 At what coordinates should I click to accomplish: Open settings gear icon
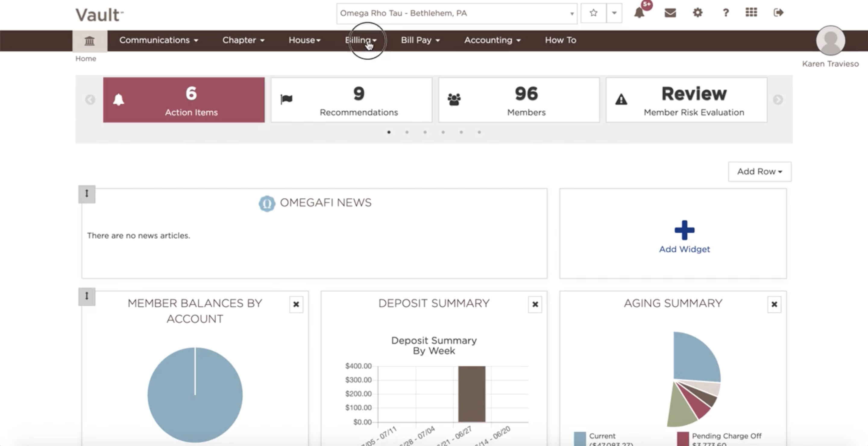click(x=697, y=13)
